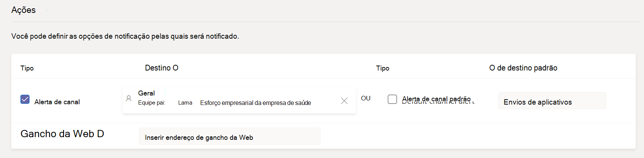The width and height of the screenshot is (644, 158).
Task: Click the Lama text in channel box
Action: (185, 103)
